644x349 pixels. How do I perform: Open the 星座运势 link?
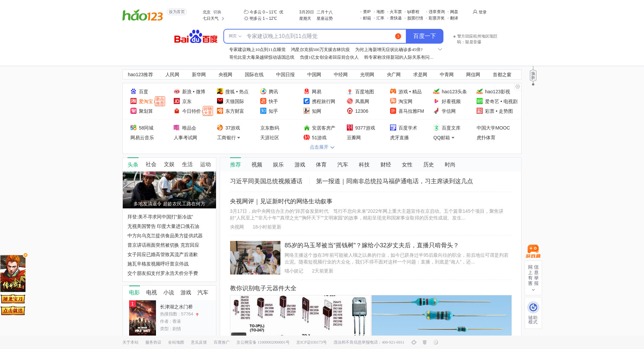(325, 18)
